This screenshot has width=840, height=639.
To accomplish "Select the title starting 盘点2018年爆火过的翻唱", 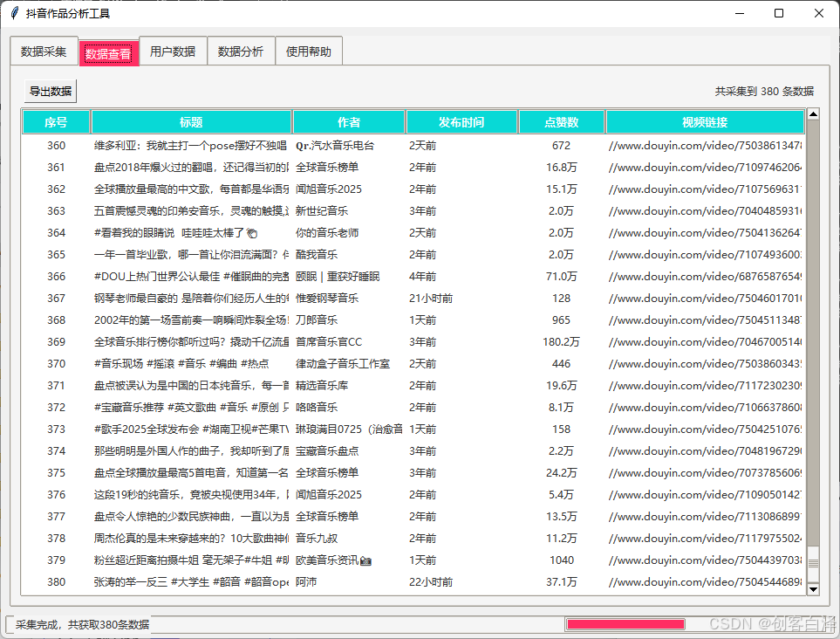I will pyautogui.click(x=191, y=168).
